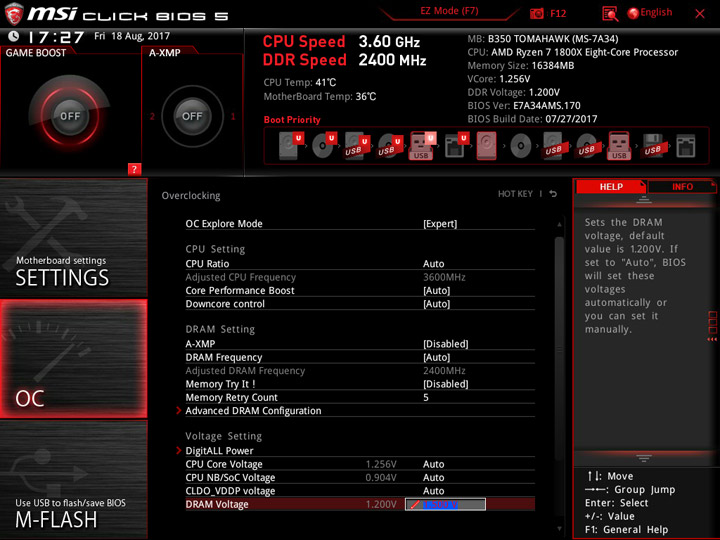Exit BIOS with the red X icon

(x=700, y=14)
